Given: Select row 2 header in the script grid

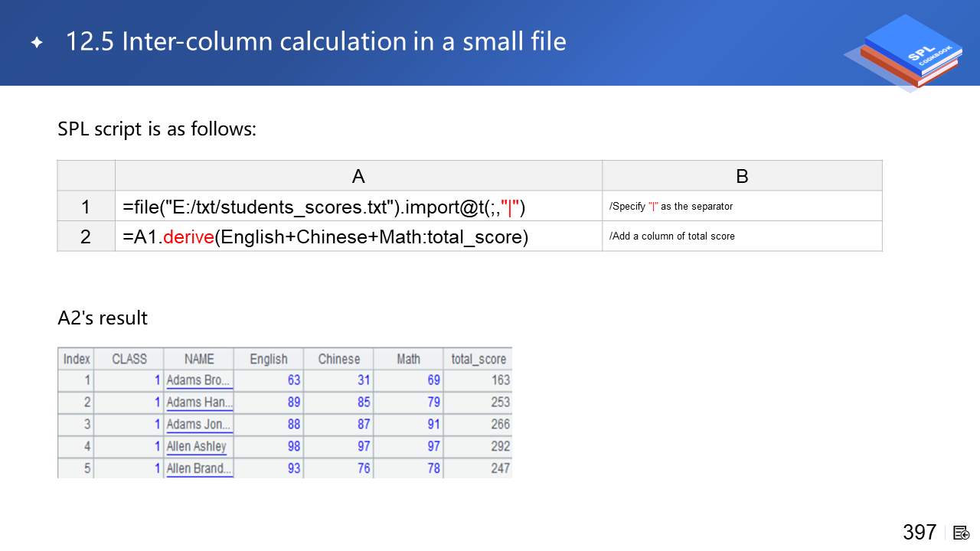Looking at the screenshot, I should pos(86,236).
